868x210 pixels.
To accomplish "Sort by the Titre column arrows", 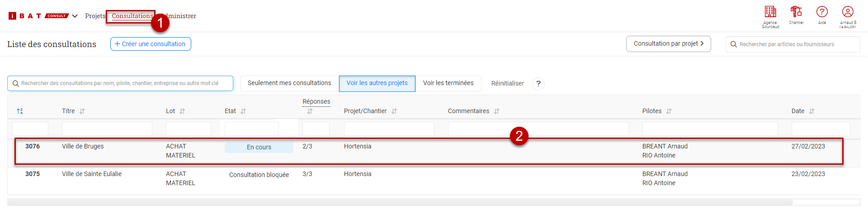I will pyautogui.click(x=82, y=111).
